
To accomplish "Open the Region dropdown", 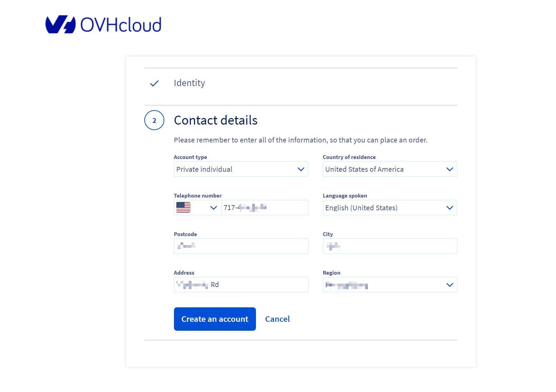I will coord(390,285).
